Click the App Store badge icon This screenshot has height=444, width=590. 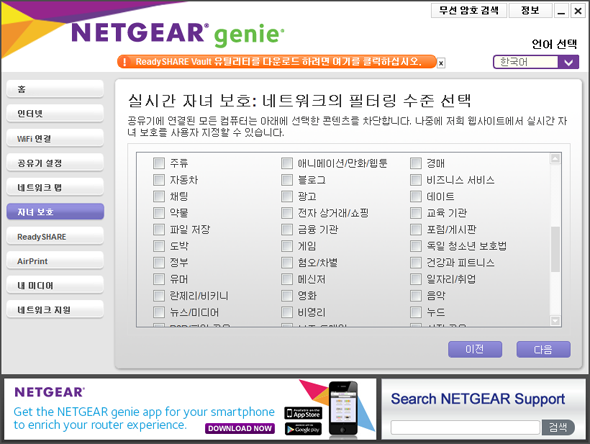click(x=303, y=413)
